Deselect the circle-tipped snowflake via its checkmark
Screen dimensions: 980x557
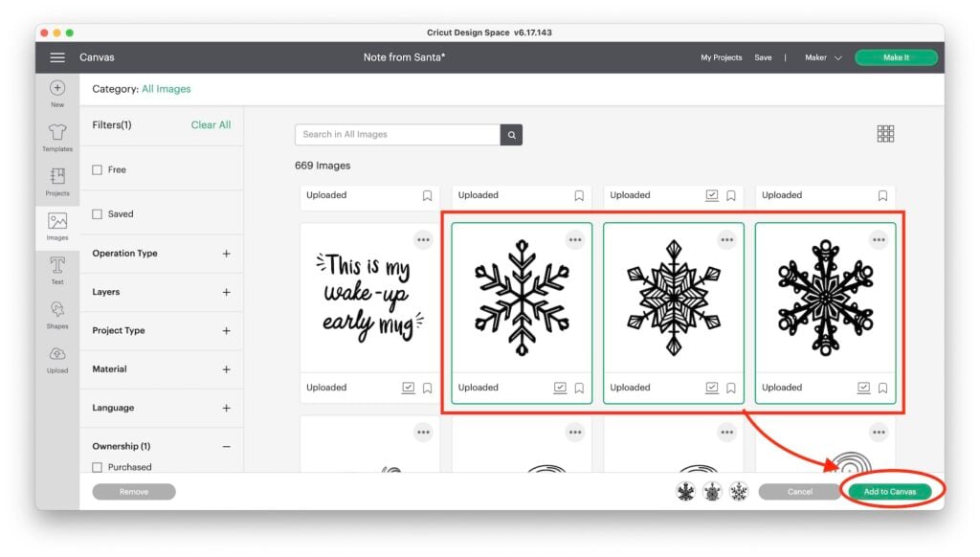point(864,388)
